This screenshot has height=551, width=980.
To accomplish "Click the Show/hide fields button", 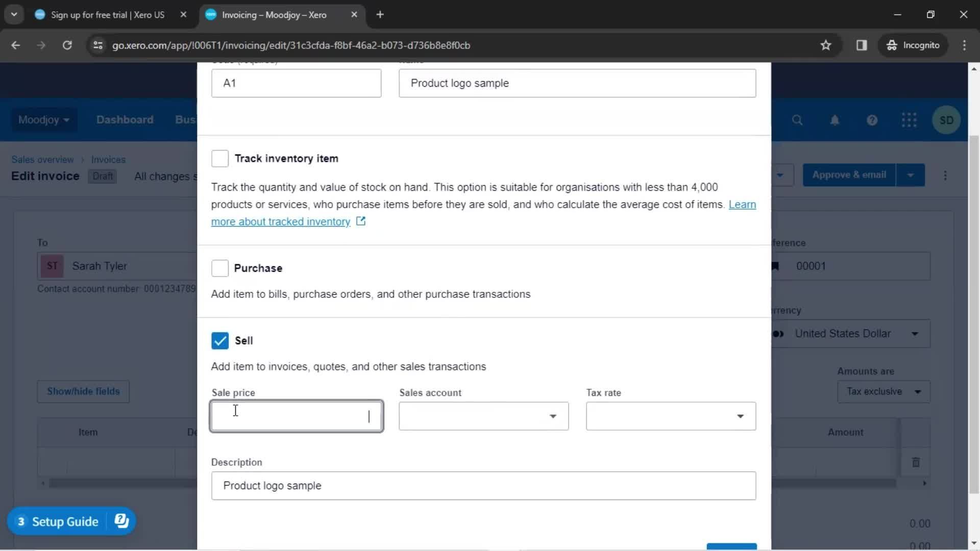I will pyautogui.click(x=83, y=391).
